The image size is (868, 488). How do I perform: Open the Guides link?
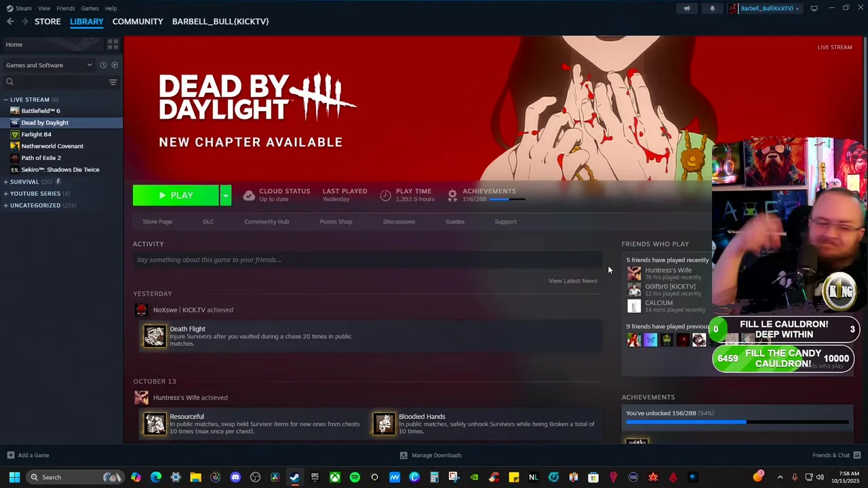coord(455,222)
